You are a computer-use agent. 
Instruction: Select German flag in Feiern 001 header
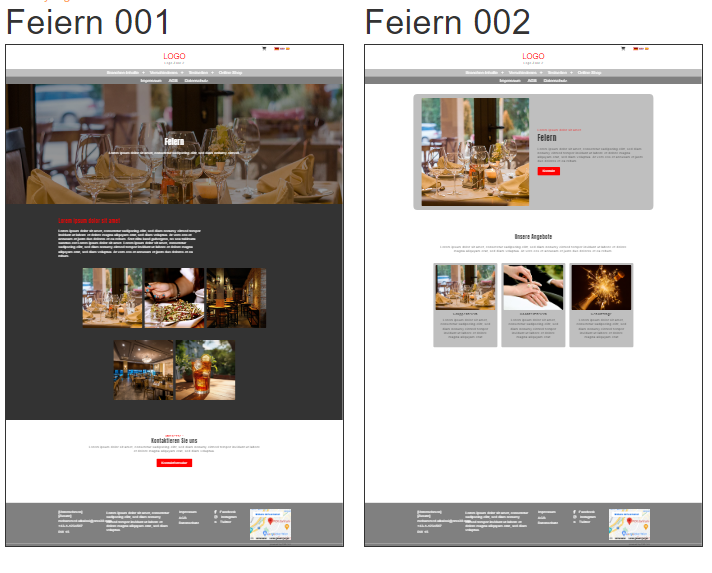[277, 49]
